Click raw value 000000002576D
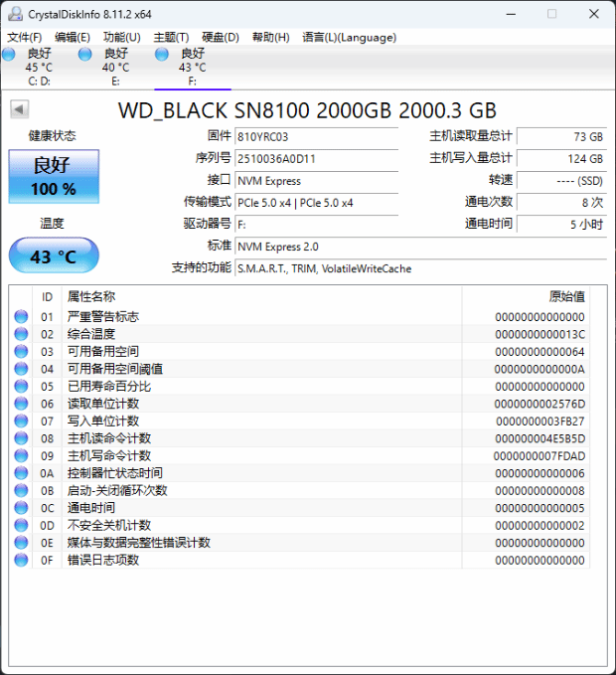Image resolution: width=616 pixels, height=675 pixels. (539, 404)
